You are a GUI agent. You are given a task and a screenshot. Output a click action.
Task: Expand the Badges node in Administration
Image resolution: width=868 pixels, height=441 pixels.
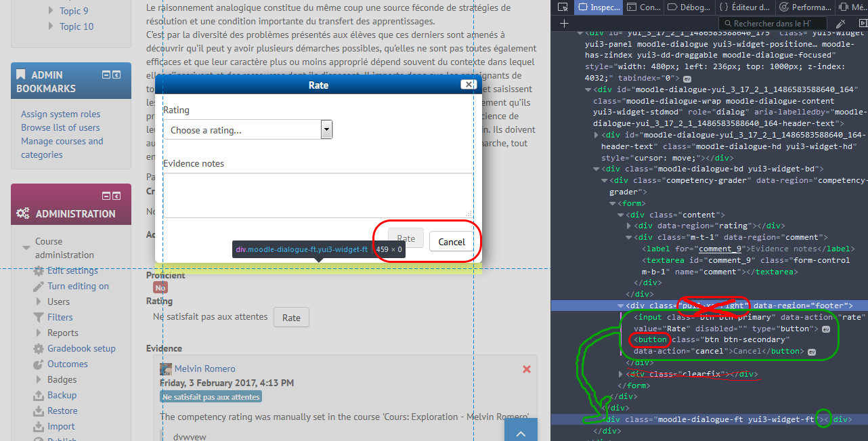(39, 379)
